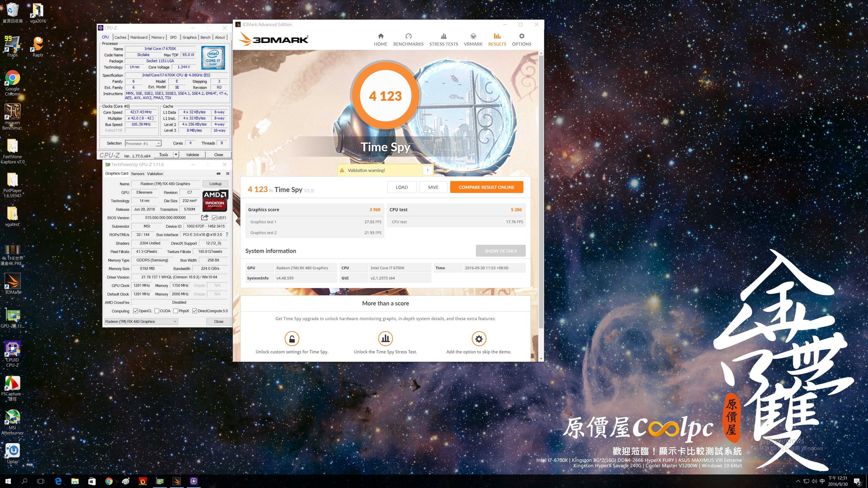Switch to CPU-Z Bench tab
The height and width of the screenshot is (488, 868).
205,37
